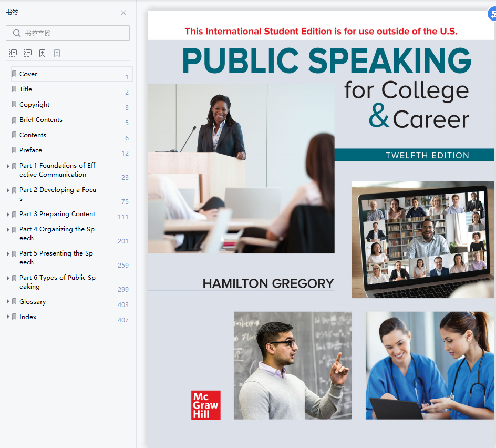
Task: Click the bookmark icon beside Part 3
Action: 14,215
